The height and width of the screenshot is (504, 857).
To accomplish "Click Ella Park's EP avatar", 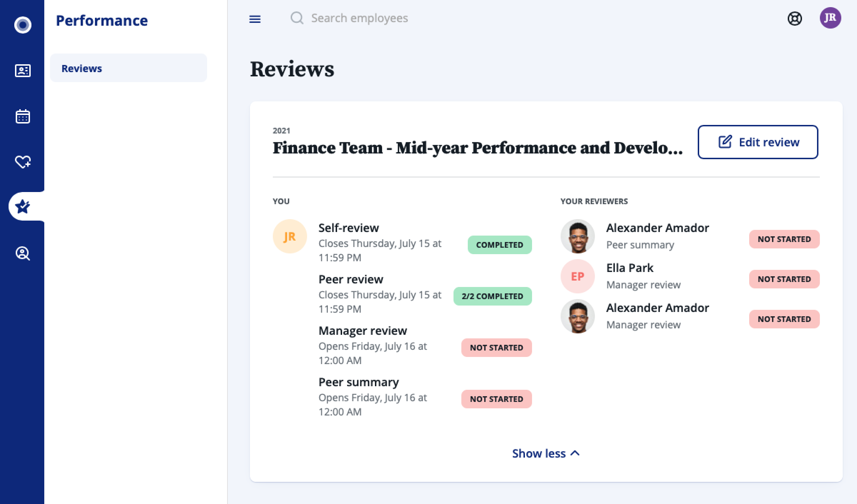I will 577,276.
